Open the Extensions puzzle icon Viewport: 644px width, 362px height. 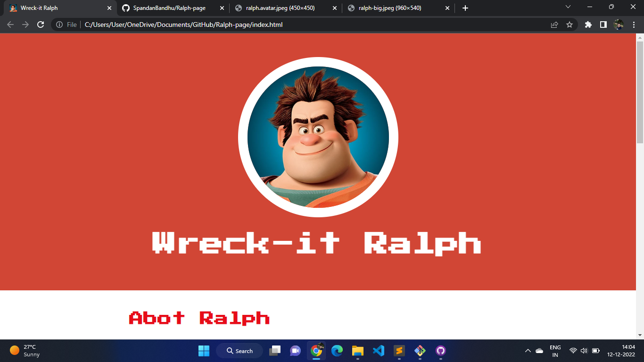(x=588, y=25)
